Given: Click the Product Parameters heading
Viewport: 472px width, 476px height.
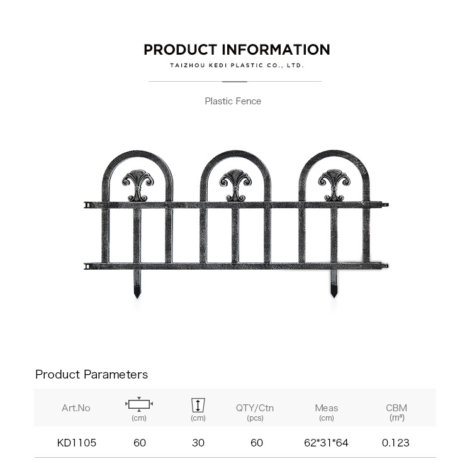Looking at the screenshot, I should coord(91,374).
